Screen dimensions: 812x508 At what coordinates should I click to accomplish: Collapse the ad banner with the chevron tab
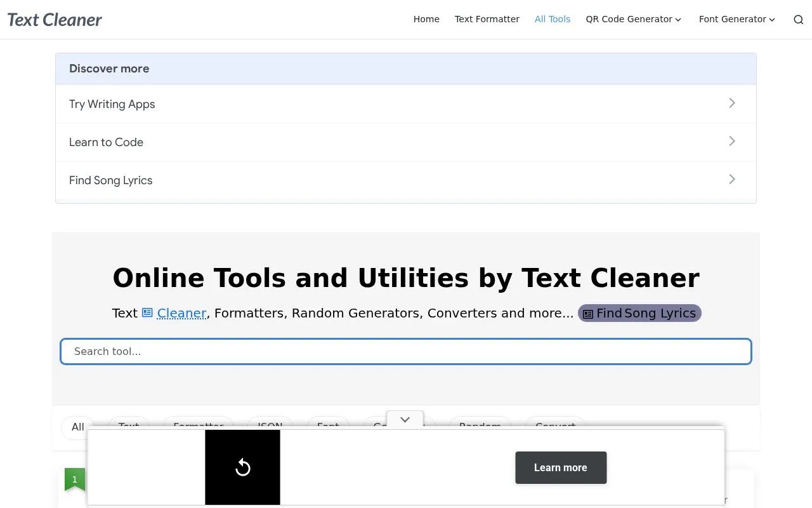tap(405, 420)
